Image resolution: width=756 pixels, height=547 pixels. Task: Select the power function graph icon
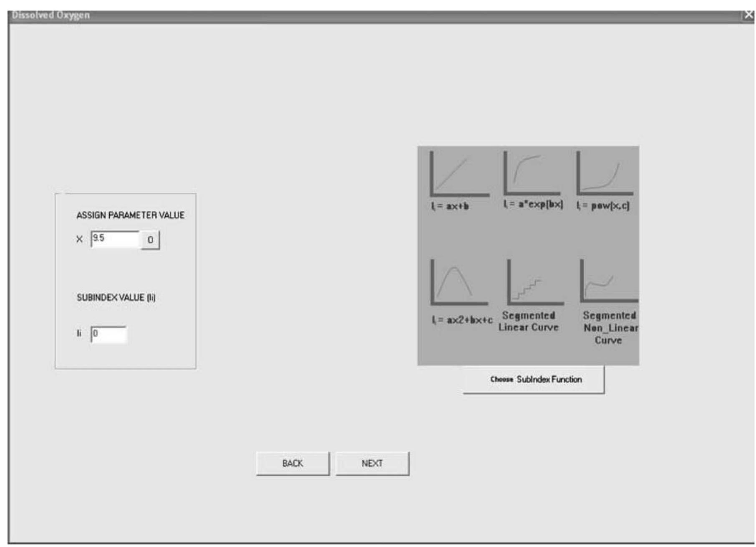click(605, 173)
